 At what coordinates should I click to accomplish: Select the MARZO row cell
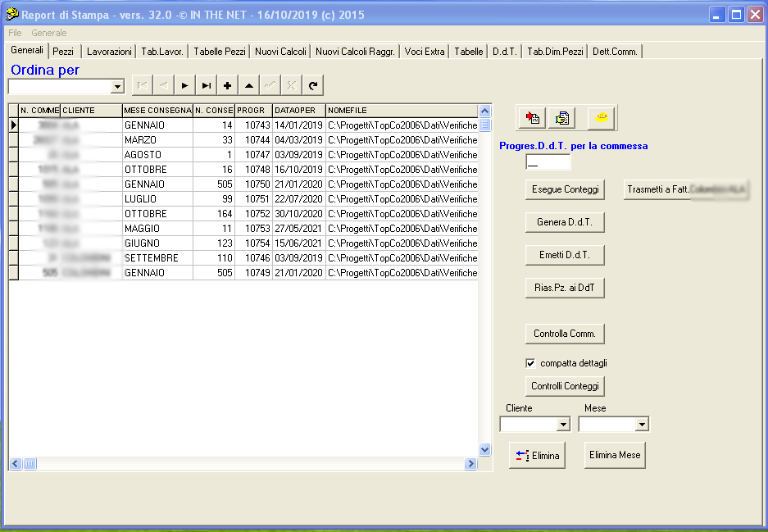(157, 140)
